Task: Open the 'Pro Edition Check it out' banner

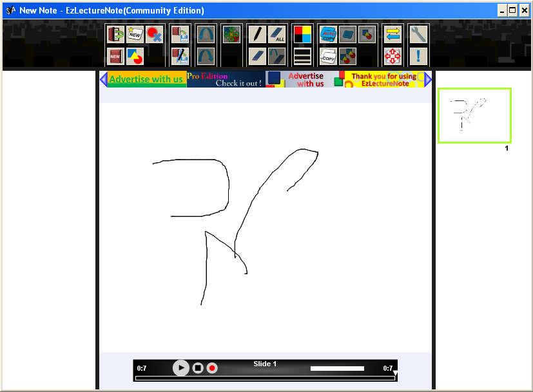Action: pyautogui.click(x=226, y=79)
